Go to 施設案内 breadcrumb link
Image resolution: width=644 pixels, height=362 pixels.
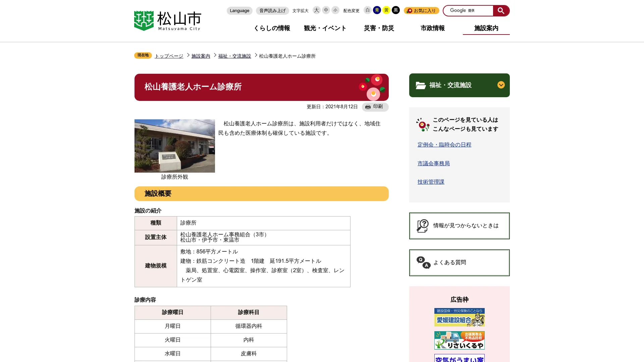201,56
